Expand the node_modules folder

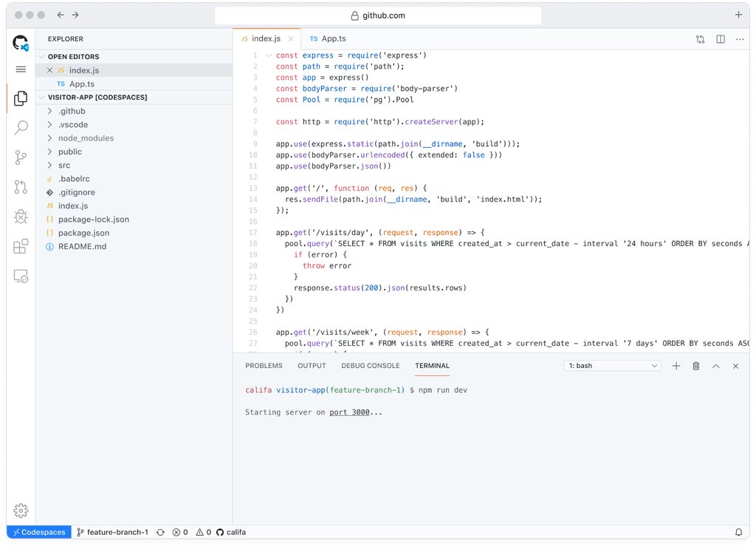coord(49,138)
